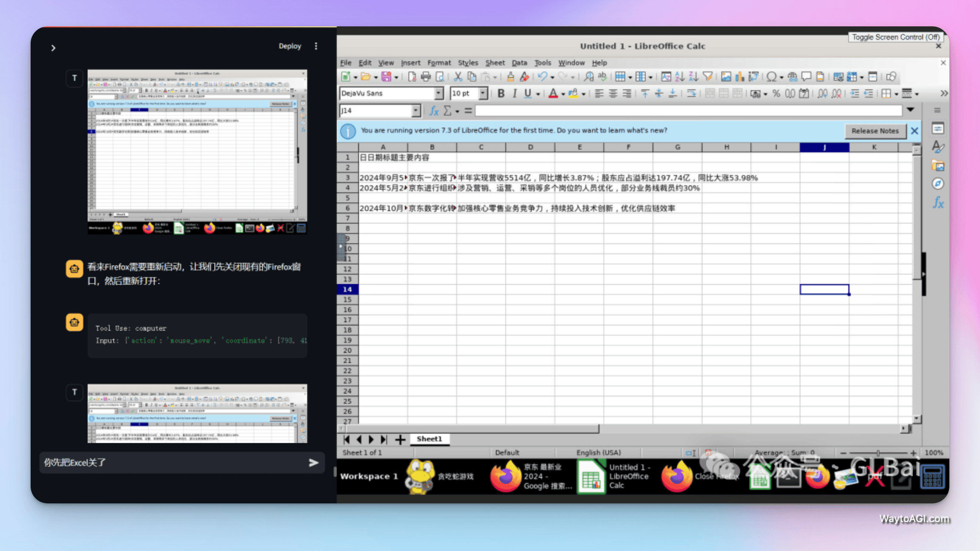This screenshot has height=551, width=980.
Task: Click the Deploy button
Action: [x=290, y=46]
